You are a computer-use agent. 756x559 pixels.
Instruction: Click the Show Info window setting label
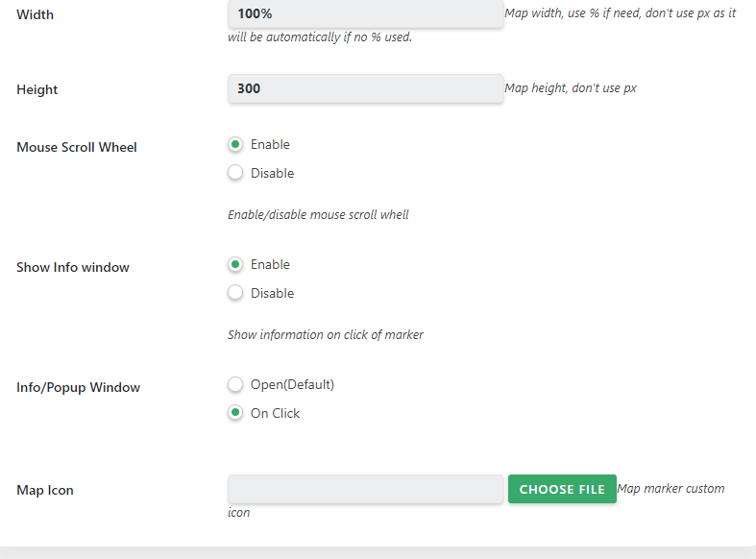(x=73, y=267)
